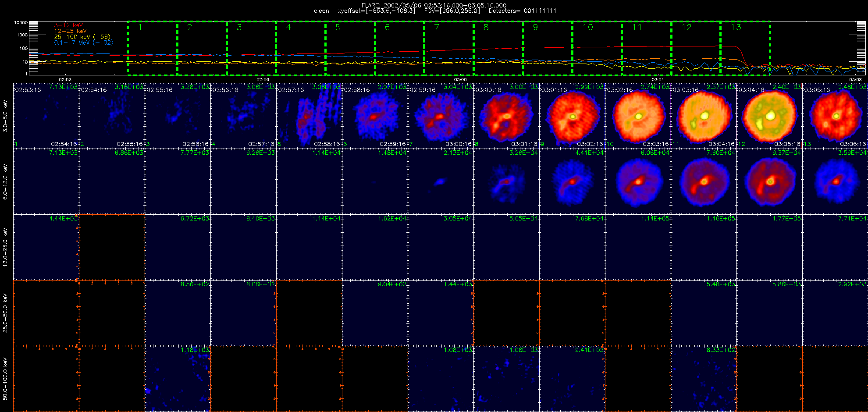Click the '12.0-25.0 keV' row label
Image resolution: width=868 pixels, height=412 pixels.
tap(5, 247)
